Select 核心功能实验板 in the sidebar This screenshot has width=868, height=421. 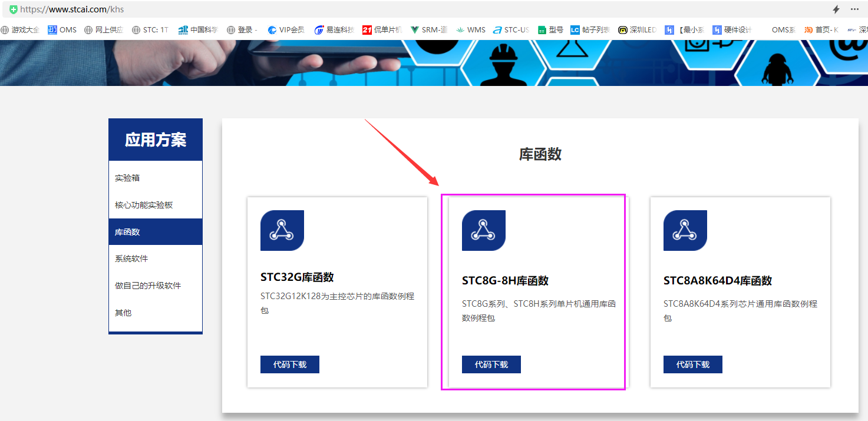(x=156, y=205)
